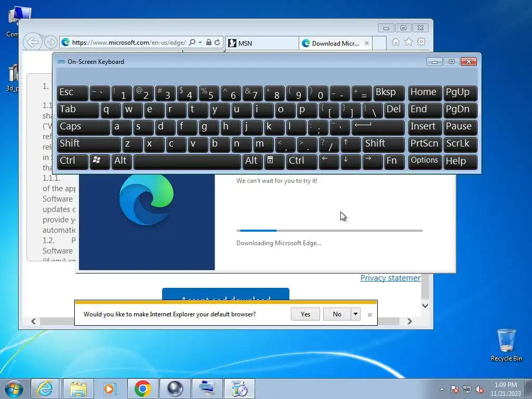Click the URL address field
532x399 pixels.
(x=129, y=43)
